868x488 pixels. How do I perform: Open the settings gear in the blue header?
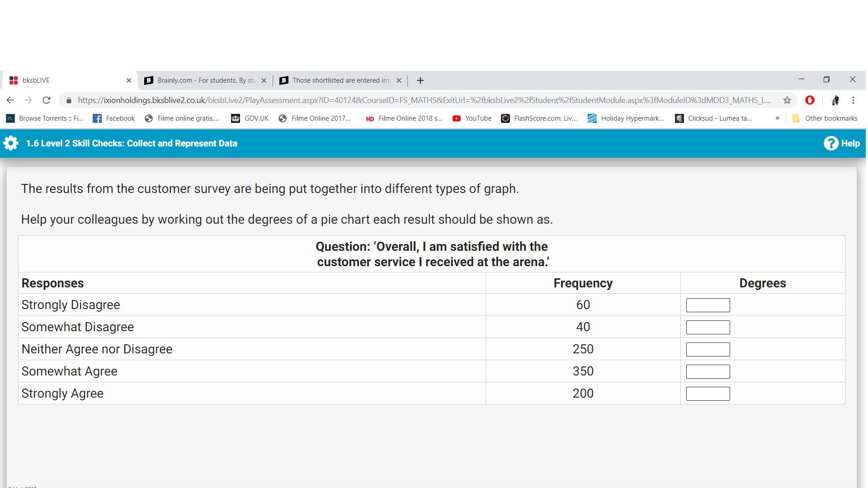point(11,143)
